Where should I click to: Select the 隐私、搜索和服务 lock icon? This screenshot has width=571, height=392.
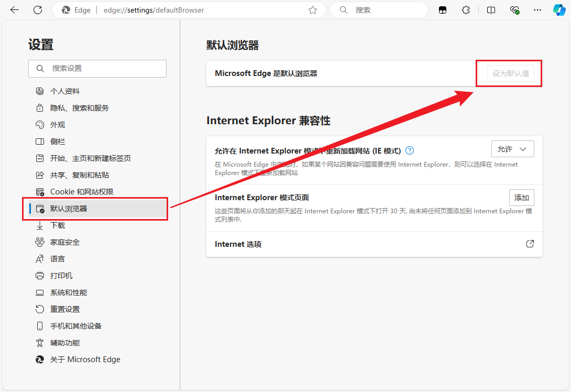pyautogui.click(x=40, y=108)
